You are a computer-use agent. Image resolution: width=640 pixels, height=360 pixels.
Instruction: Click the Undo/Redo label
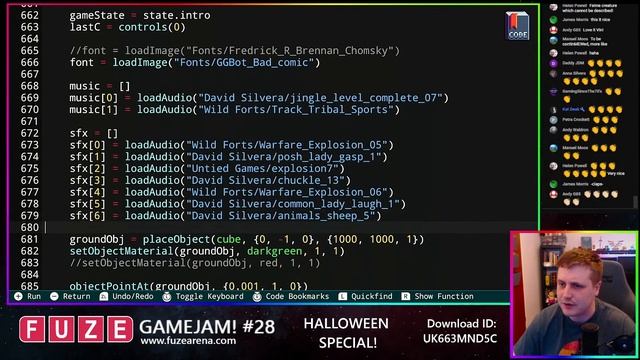pos(133,296)
